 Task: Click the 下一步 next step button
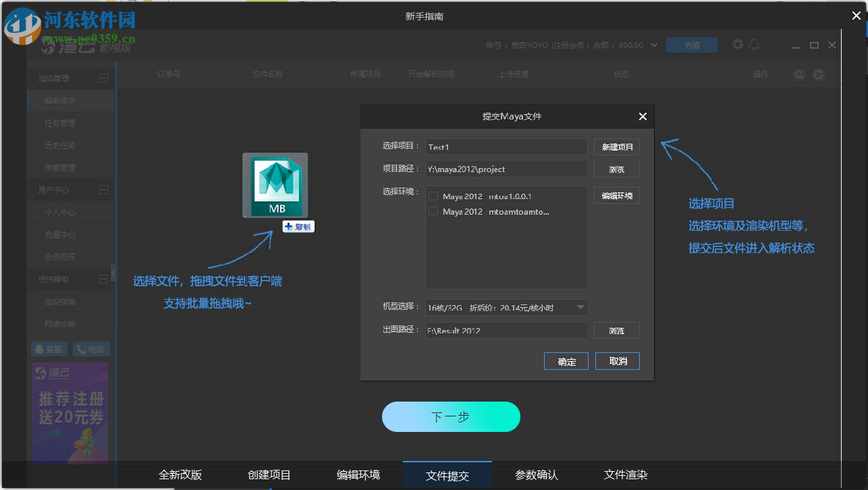click(x=451, y=416)
